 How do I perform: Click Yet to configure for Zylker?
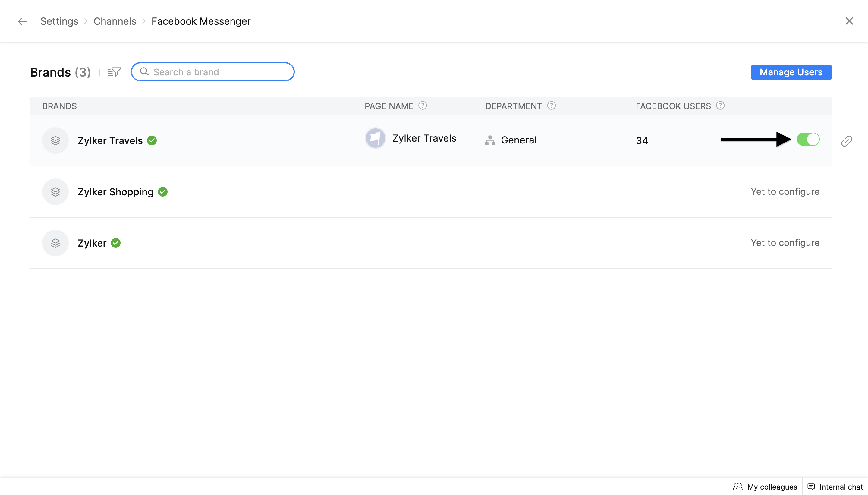(x=785, y=243)
